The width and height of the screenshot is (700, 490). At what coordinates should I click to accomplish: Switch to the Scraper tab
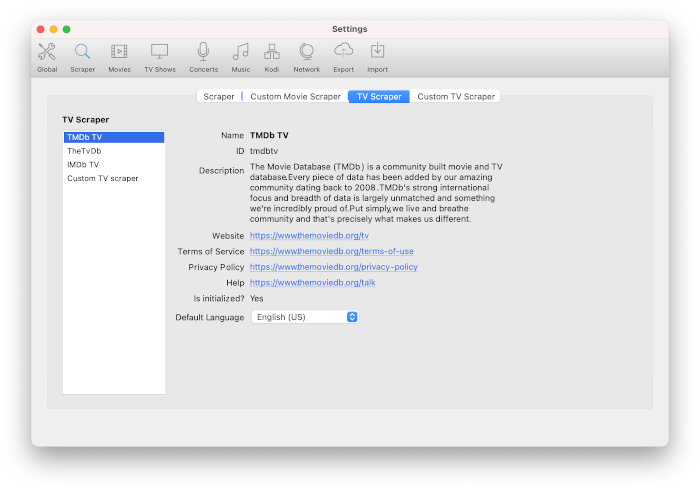coord(219,96)
